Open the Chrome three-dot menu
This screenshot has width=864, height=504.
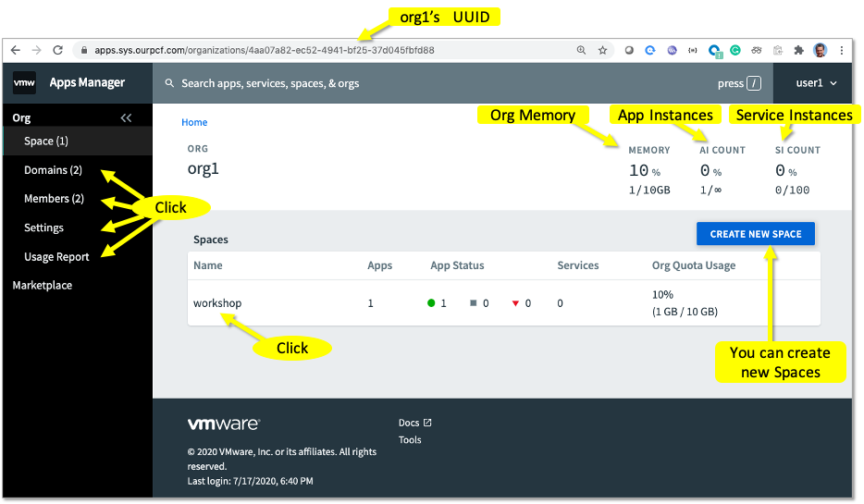click(x=842, y=50)
